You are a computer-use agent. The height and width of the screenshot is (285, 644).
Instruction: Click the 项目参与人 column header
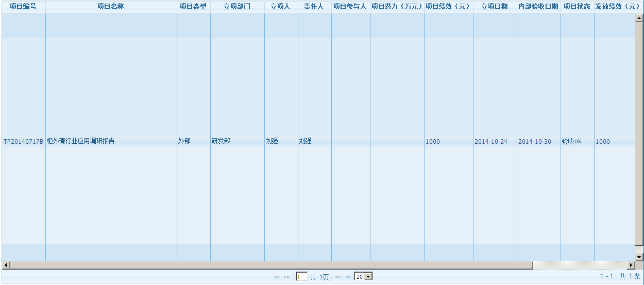pos(350,7)
